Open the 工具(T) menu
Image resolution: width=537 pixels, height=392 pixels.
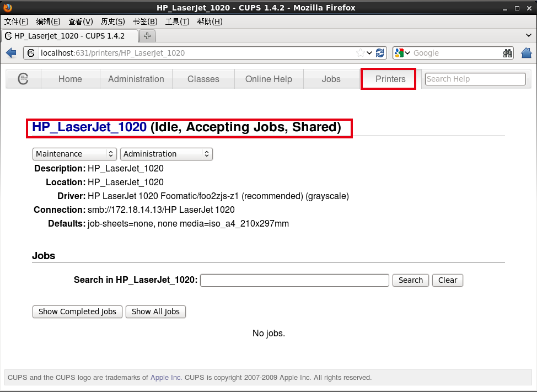[x=177, y=22]
